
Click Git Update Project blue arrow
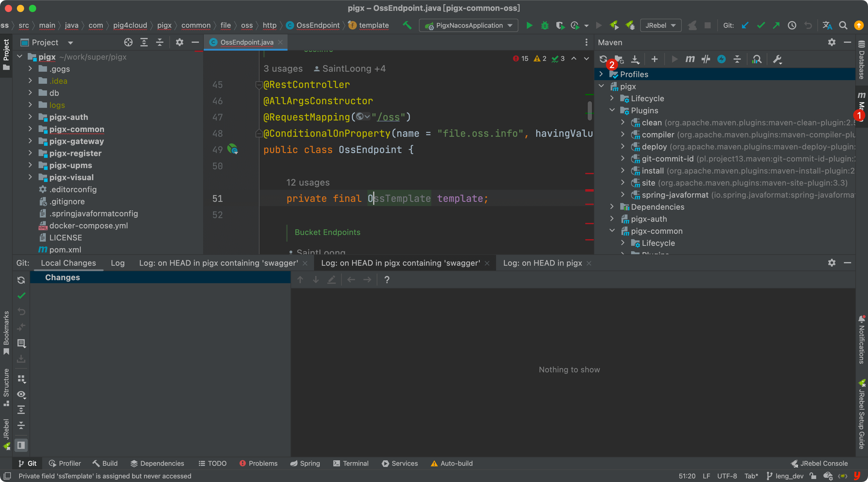click(745, 25)
